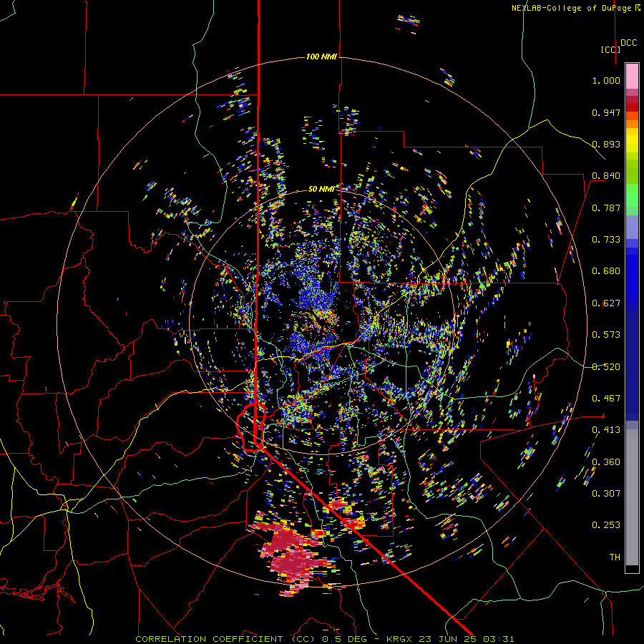Select the 0.787 legend value
644x644 pixels.
click(606, 208)
